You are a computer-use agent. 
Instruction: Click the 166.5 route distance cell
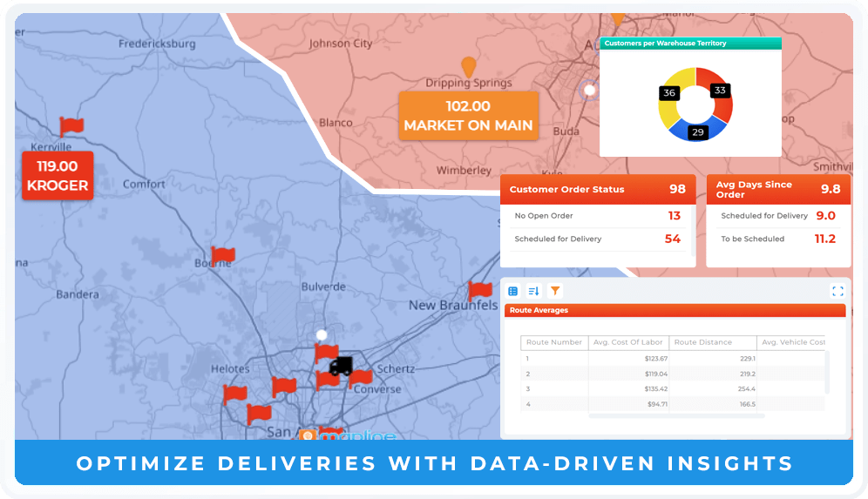tap(713, 404)
